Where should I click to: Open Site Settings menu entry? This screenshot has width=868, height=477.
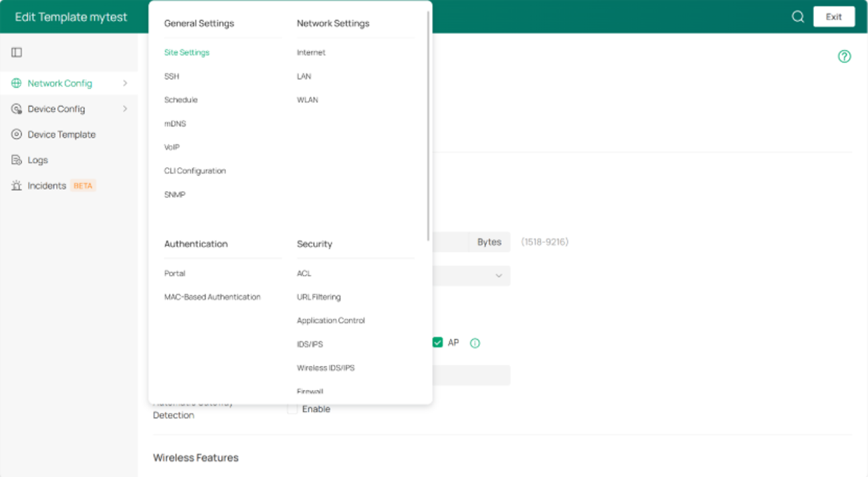187,52
